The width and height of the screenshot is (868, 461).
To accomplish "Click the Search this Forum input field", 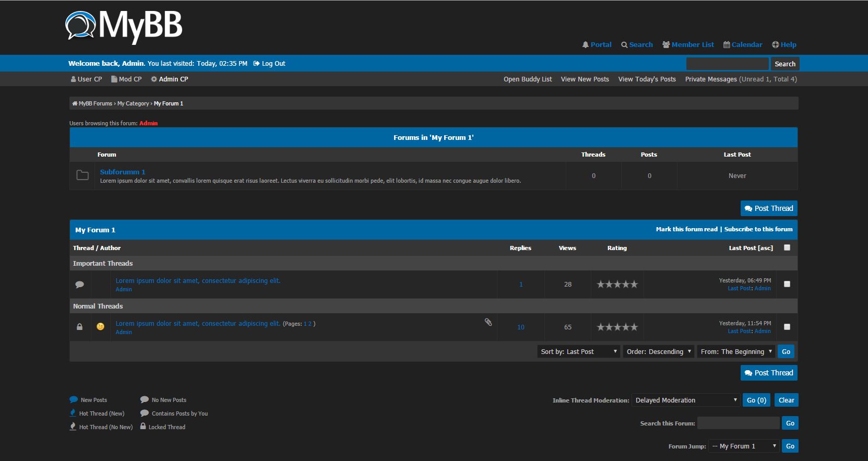I will (738, 423).
